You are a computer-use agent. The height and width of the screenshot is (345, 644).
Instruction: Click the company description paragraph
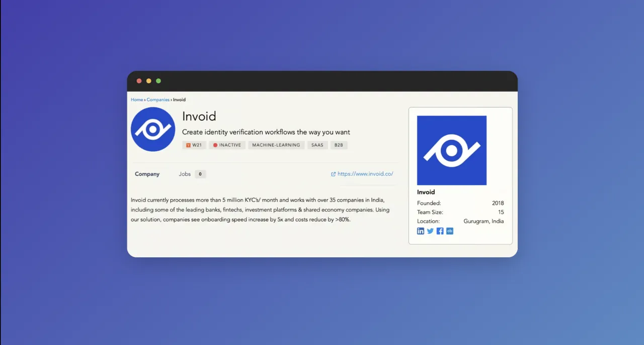point(260,210)
